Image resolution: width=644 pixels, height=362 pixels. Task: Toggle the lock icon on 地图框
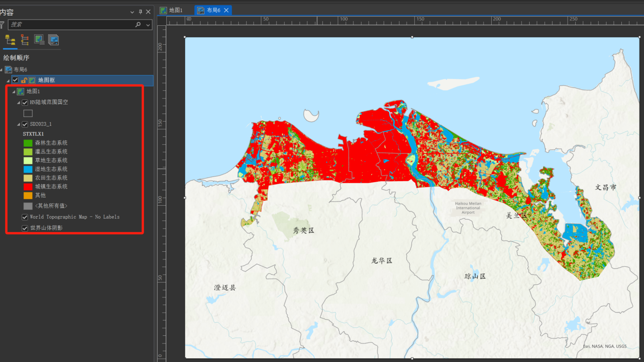[24, 80]
